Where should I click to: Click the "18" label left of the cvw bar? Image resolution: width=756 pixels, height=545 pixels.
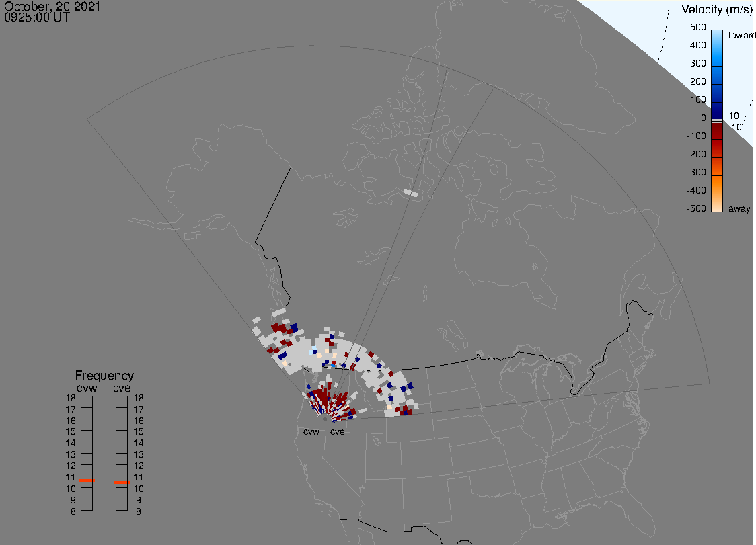pyautogui.click(x=71, y=398)
